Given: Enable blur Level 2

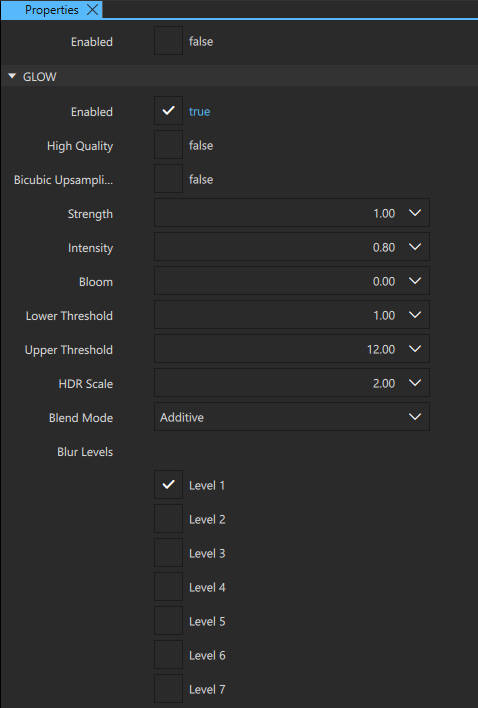Looking at the screenshot, I should [x=168, y=519].
